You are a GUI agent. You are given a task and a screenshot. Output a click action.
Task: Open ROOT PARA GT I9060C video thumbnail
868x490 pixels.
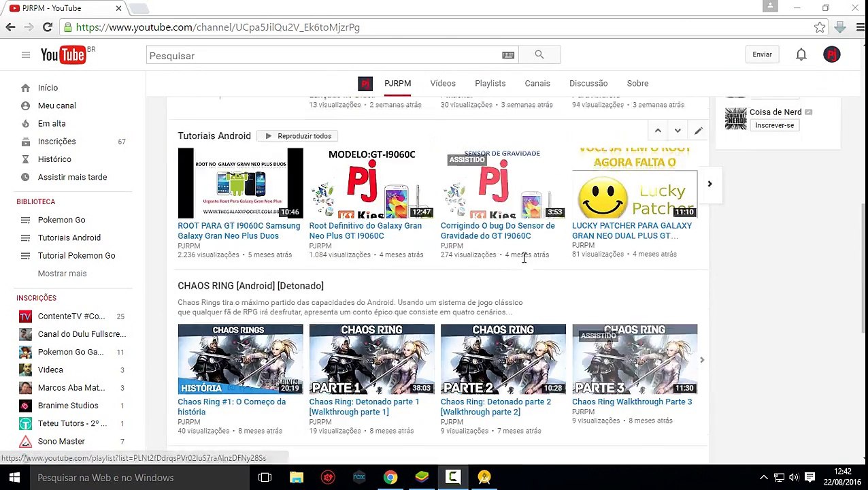click(x=240, y=183)
